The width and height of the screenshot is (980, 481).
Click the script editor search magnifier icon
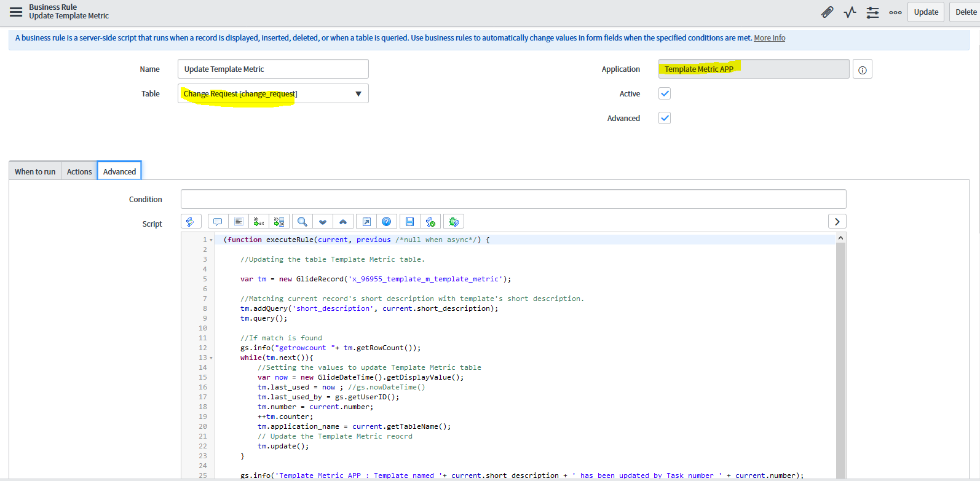tap(302, 222)
